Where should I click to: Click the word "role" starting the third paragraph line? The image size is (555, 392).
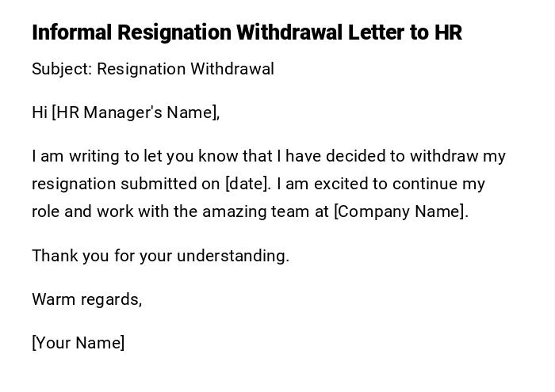[46, 211]
